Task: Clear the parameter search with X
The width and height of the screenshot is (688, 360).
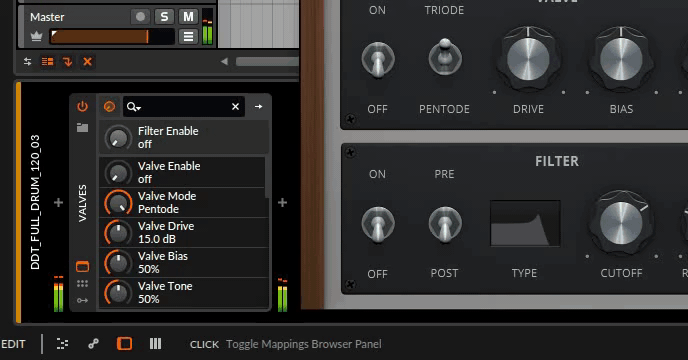Action: [235, 106]
